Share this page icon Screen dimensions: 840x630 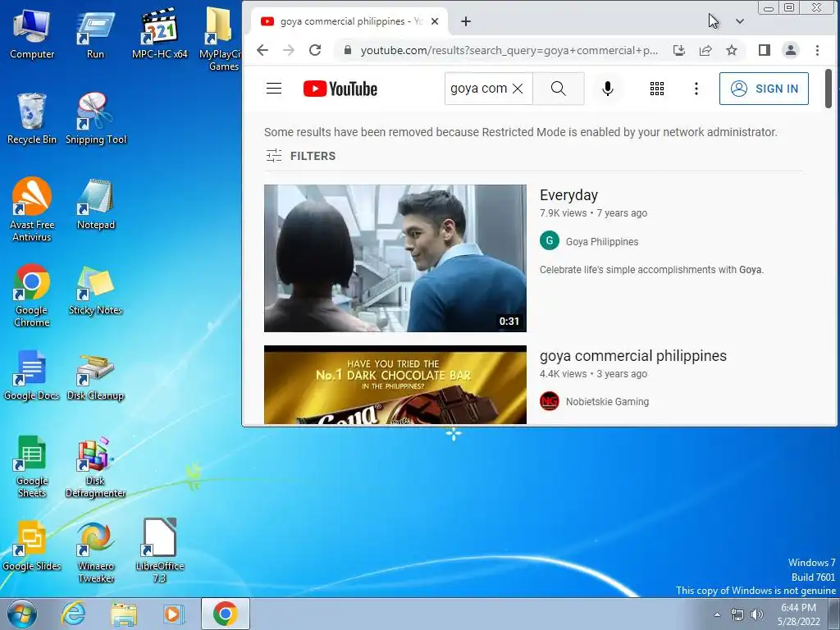point(705,50)
